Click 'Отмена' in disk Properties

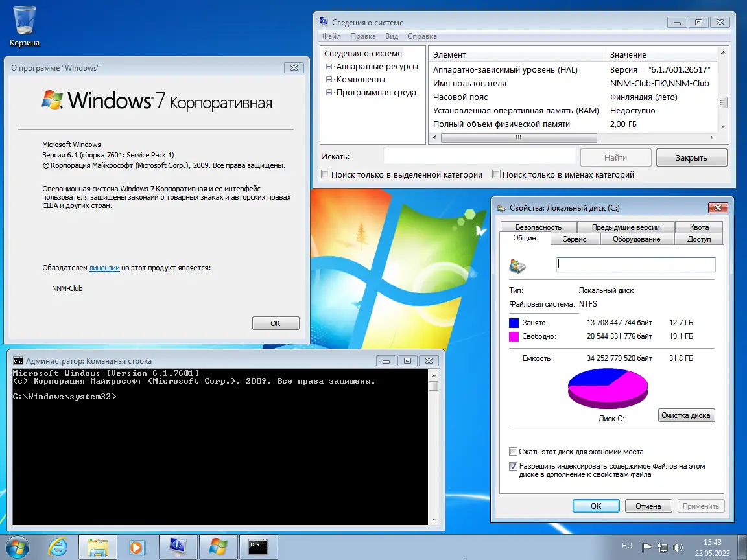(648, 506)
